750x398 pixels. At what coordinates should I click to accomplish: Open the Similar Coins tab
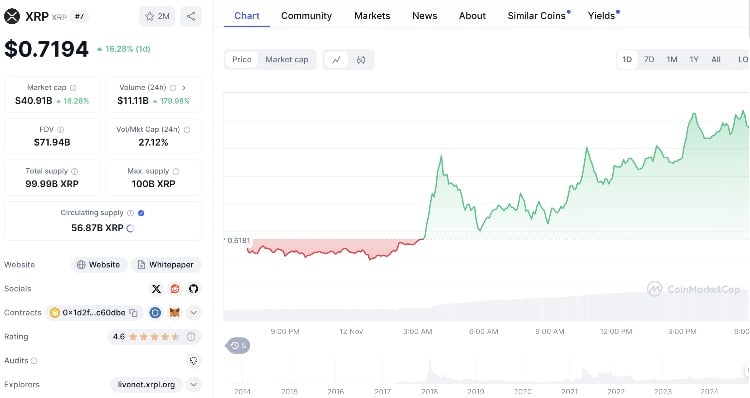[538, 16]
